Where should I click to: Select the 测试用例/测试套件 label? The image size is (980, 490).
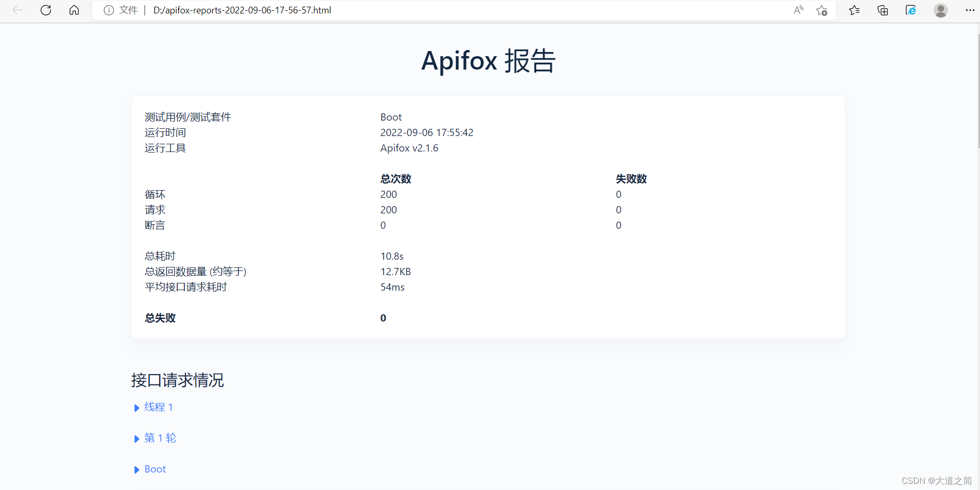[188, 117]
